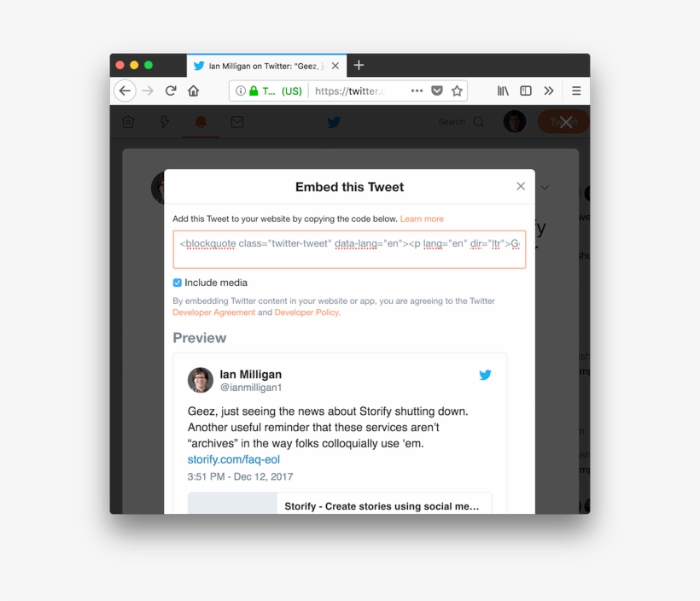Open a new browser tab

click(x=359, y=65)
